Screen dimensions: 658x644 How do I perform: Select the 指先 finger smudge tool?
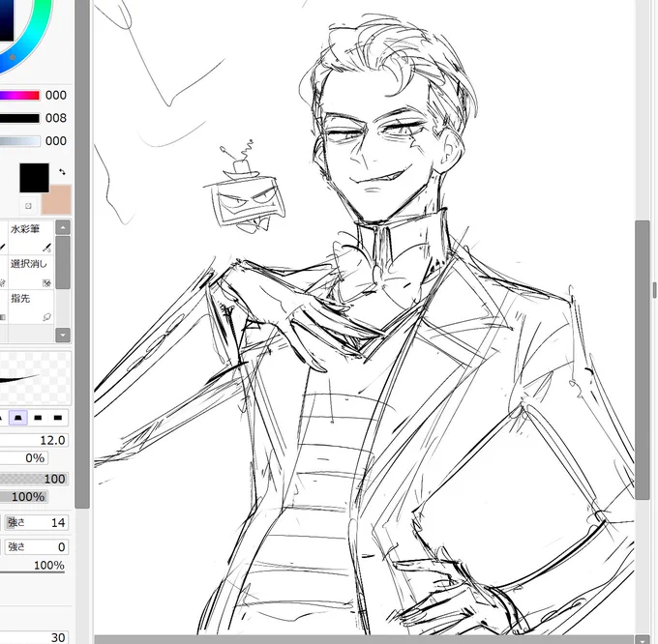coord(31,307)
